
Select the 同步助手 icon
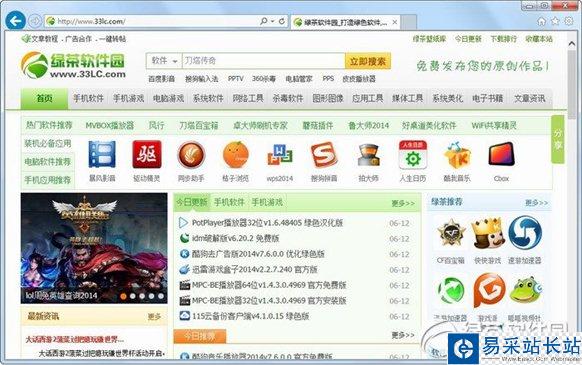point(191,154)
